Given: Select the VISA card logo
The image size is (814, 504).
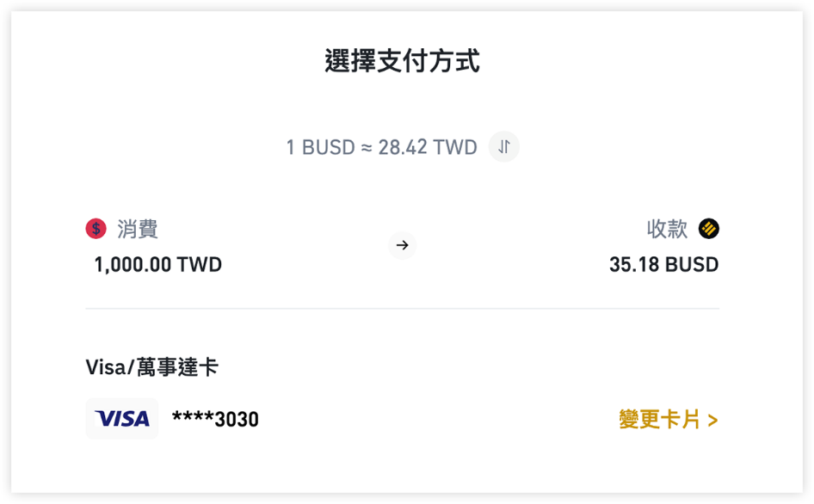Looking at the screenshot, I should click(121, 419).
